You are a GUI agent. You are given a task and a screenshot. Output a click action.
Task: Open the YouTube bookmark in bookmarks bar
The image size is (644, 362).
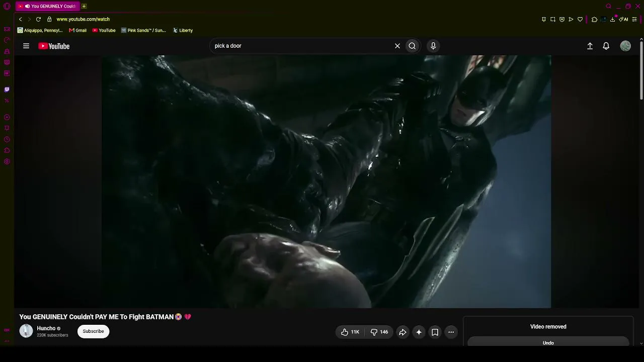104,30
